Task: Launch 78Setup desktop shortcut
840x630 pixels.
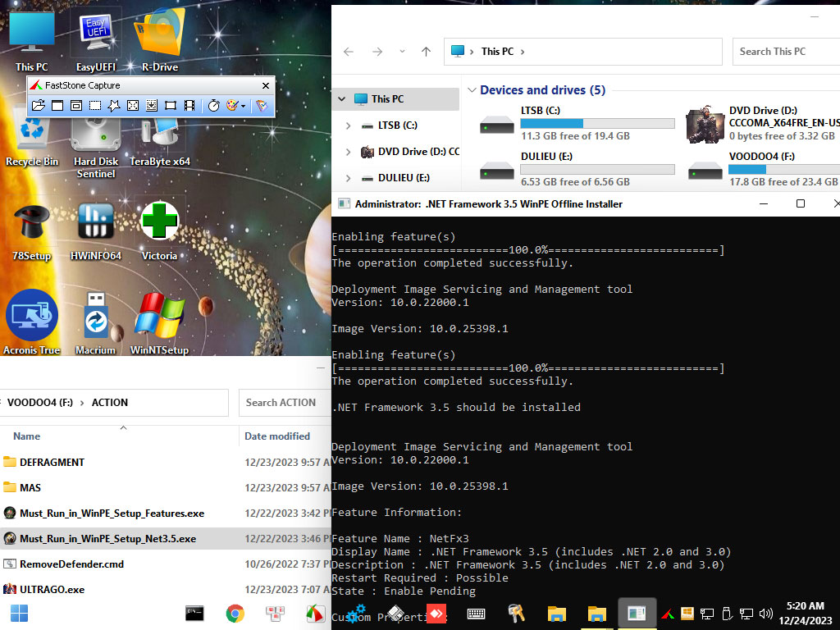Action: (32, 232)
